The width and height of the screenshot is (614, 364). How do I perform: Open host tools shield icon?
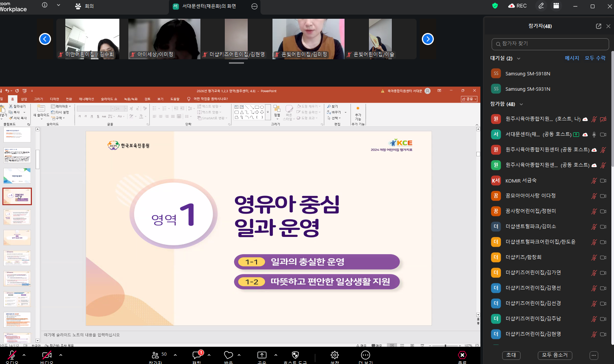(295, 355)
